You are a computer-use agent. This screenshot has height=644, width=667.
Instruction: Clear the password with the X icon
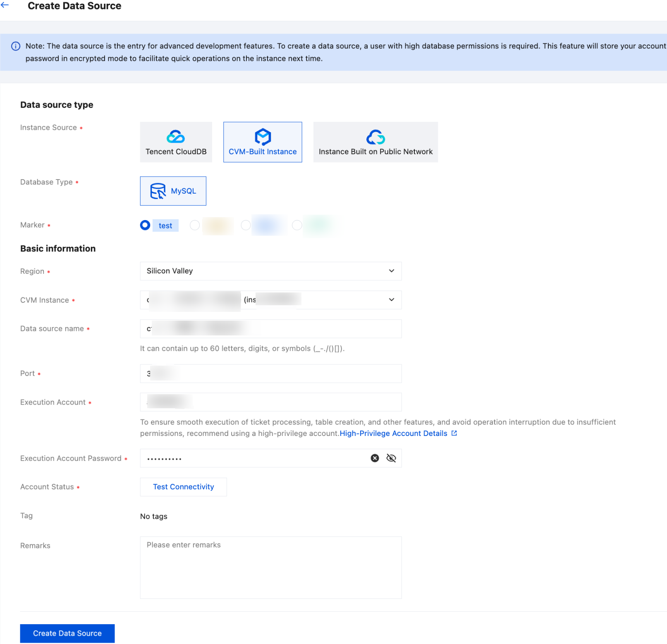(x=375, y=458)
